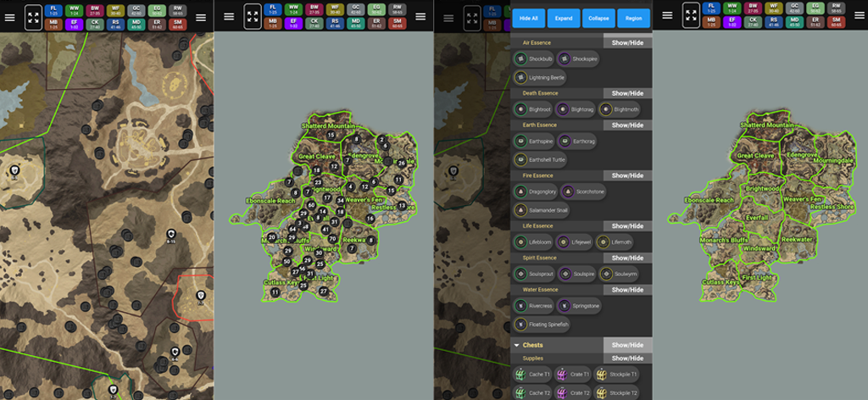This screenshot has height=400, width=868.
Task: Toggle the Floating Spinefish filter
Action: 542,325
